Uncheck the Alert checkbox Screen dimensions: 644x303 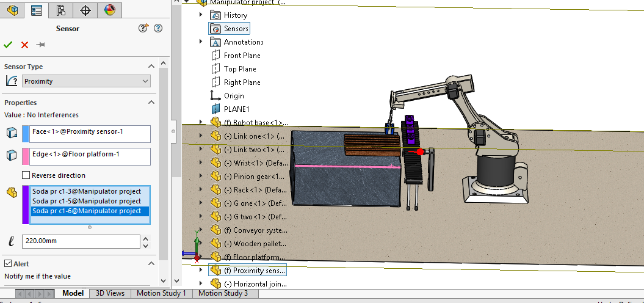[8, 263]
